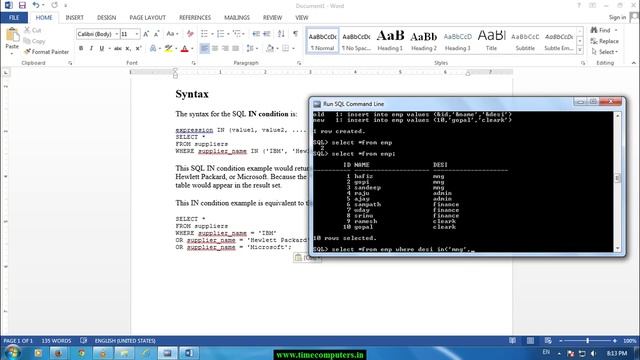Open the Font dialog launcher

[193, 63]
